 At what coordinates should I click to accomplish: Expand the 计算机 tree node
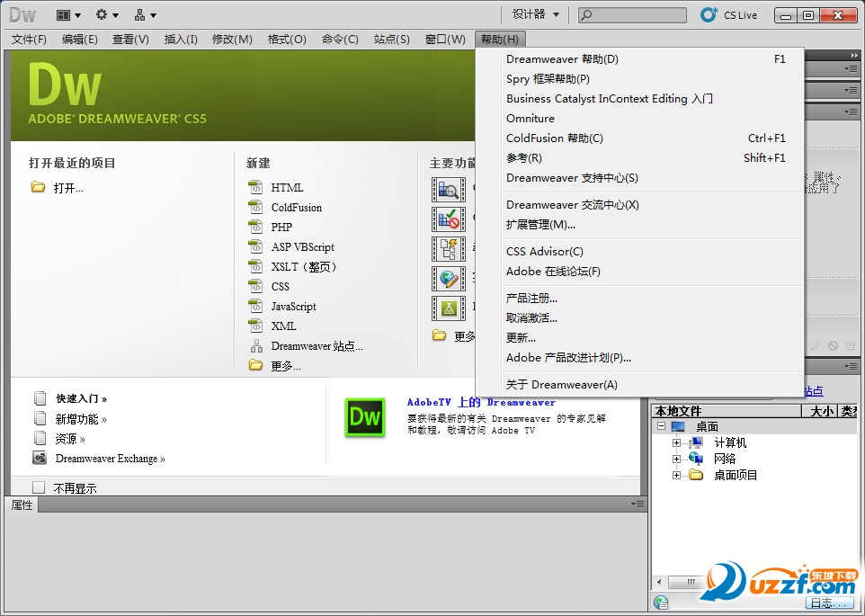click(x=676, y=442)
